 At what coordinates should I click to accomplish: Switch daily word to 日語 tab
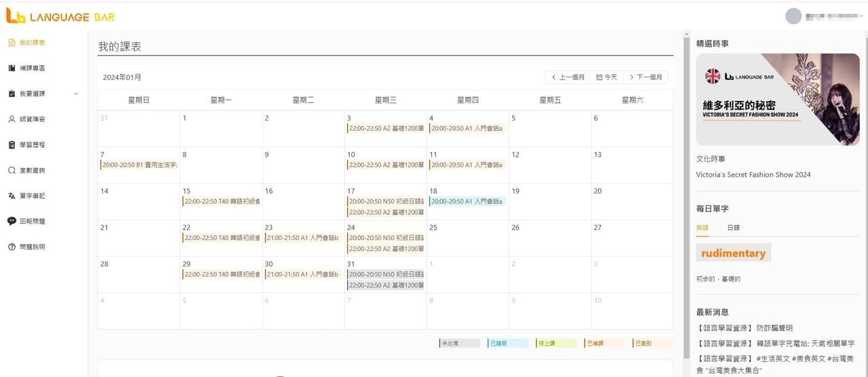[x=733, y=228]
